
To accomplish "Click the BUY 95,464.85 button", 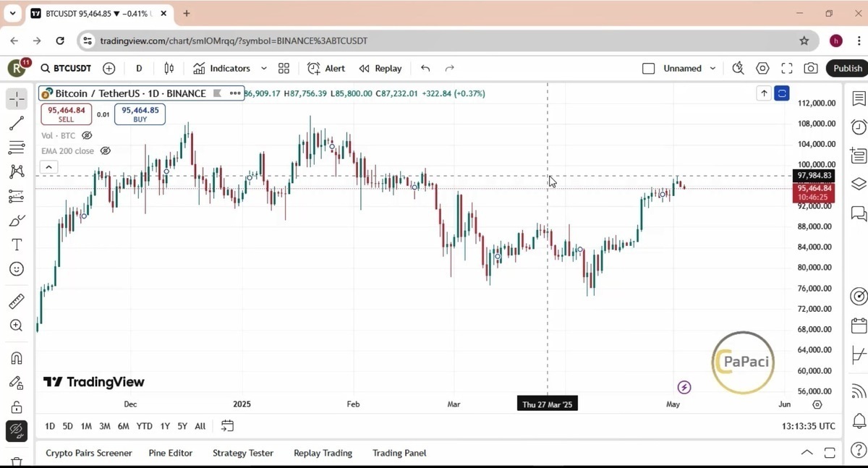I will click(140, 114).
